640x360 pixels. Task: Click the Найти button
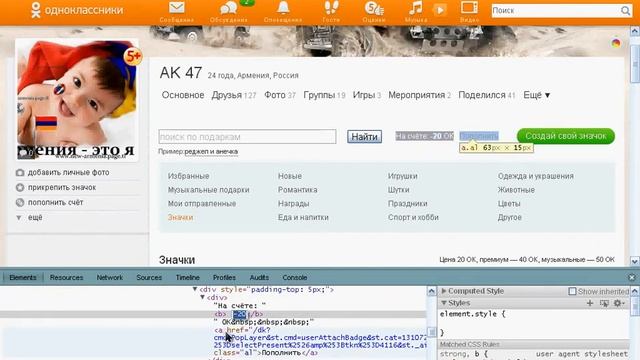[x=364, y=137]
